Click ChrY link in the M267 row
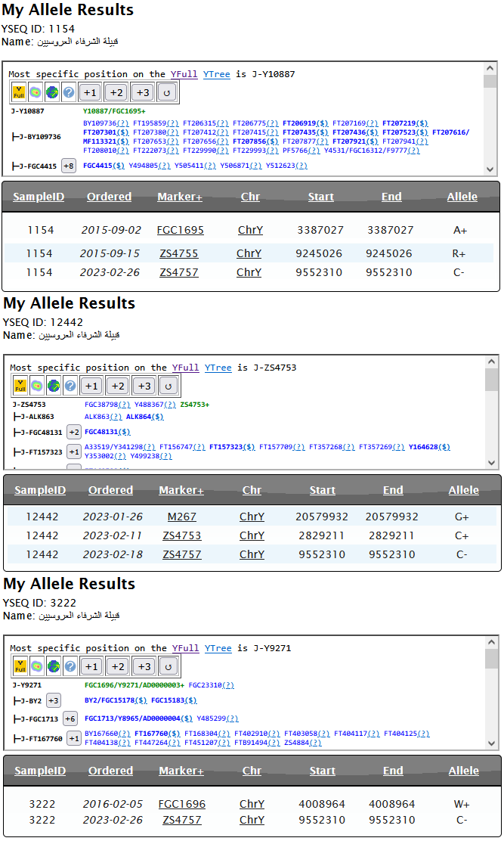The image size is (504, 841). 252,517
